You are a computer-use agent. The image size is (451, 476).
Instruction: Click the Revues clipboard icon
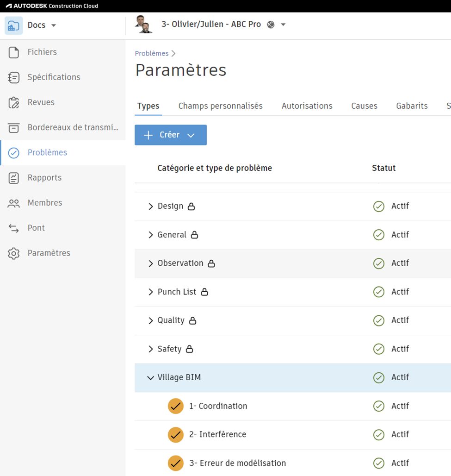[x=14, y=103]
